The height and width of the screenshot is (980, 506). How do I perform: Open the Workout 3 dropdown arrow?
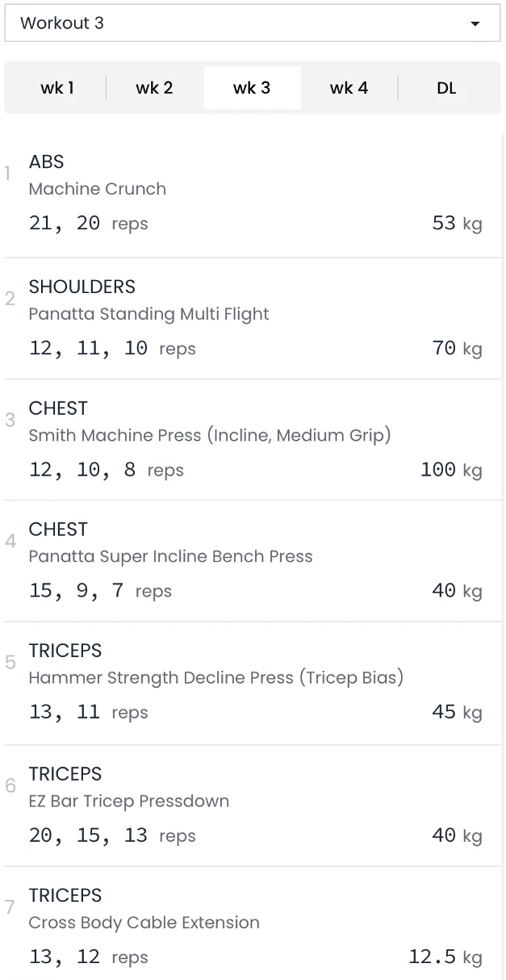475,23
